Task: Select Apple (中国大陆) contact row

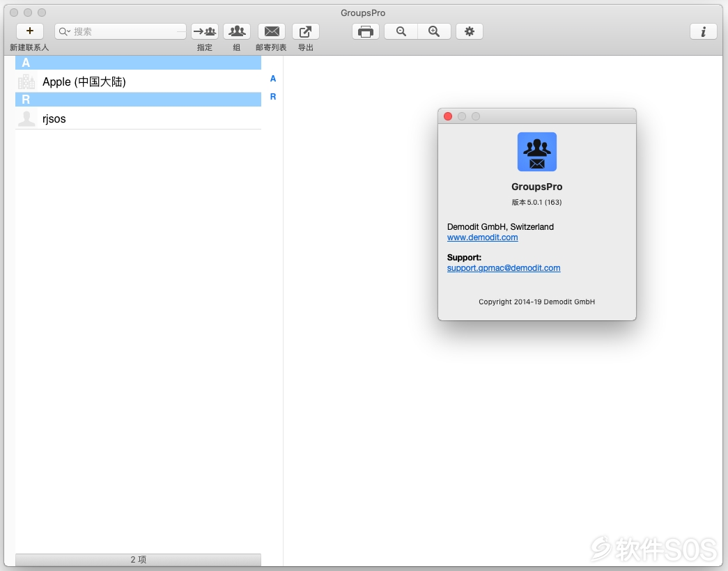Action: [139, 81]
